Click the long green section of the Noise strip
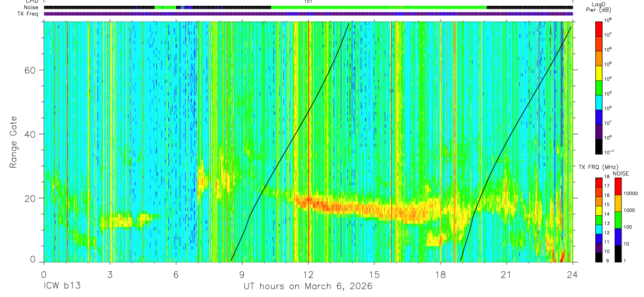 coord(379,7)
